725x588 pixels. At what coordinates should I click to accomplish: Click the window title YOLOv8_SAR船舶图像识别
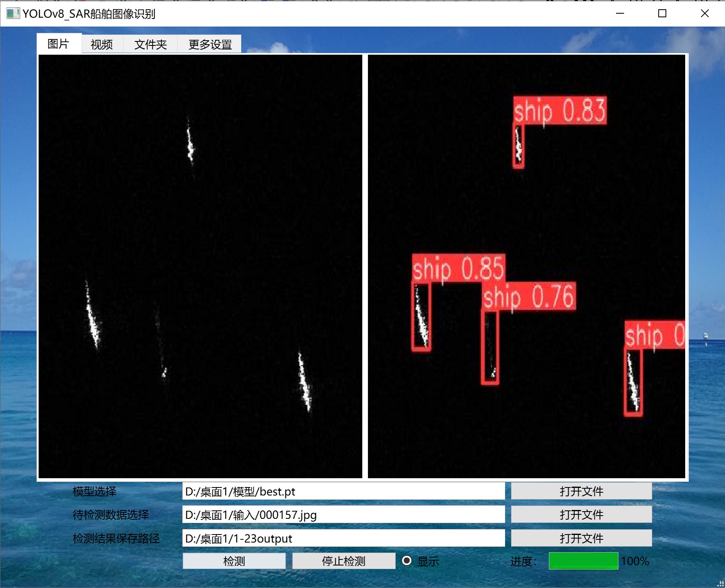point(89,14)
